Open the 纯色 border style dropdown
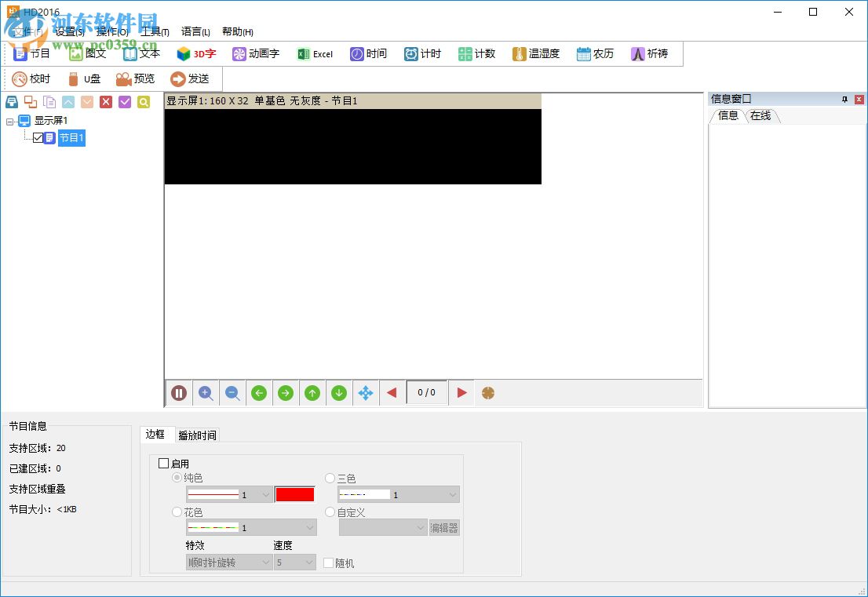This screenshot has width=868, height=597. pos(228,494)
